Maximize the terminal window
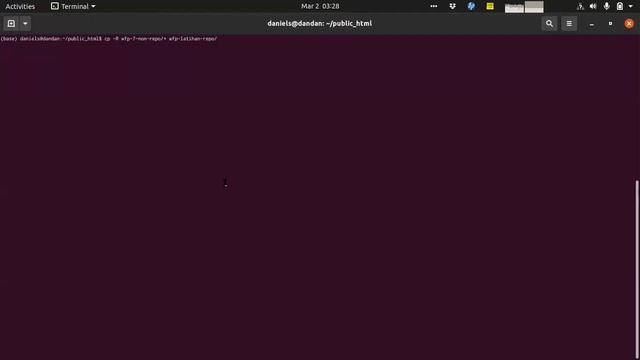Screen dimensions: 640x360 [610, 24]
